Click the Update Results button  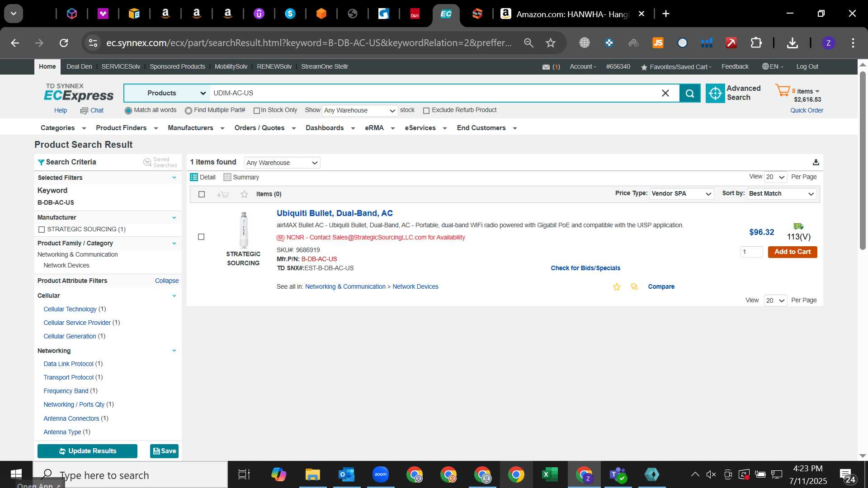point(87,451)
